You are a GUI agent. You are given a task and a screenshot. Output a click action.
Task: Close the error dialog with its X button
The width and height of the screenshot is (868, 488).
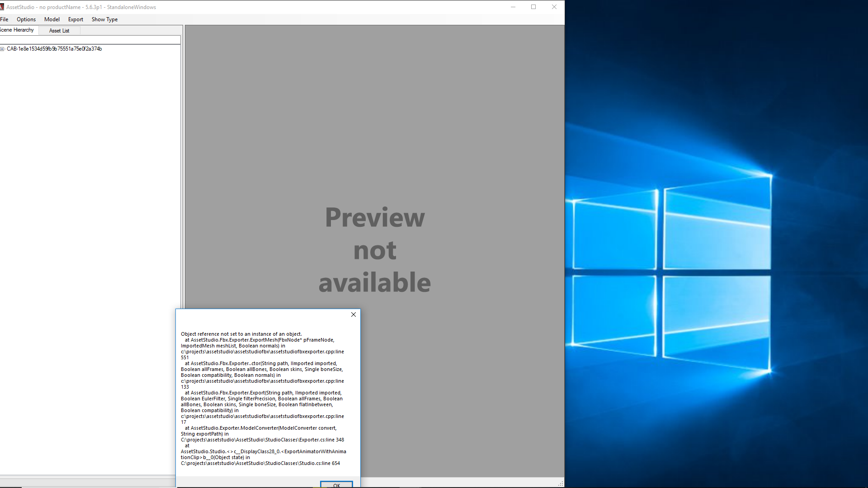353,314
